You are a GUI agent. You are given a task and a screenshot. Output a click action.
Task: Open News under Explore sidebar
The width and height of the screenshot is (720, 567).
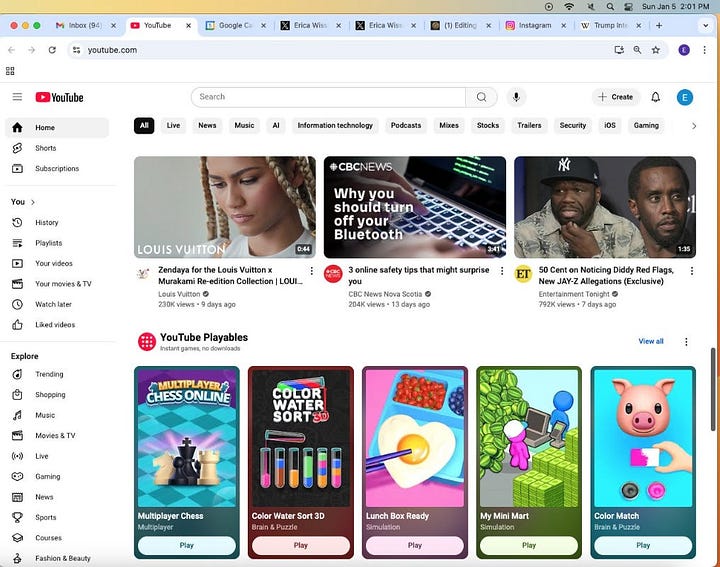[57, 497]
